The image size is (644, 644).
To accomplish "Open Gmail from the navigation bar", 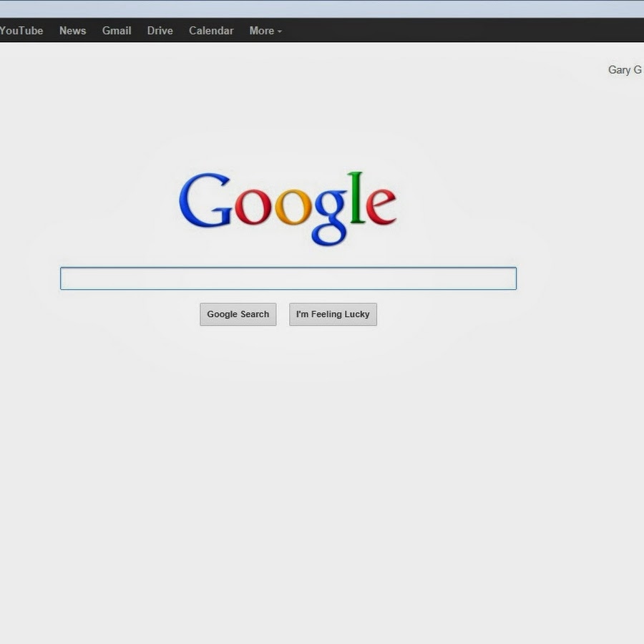I will click(x=116, y=31).
